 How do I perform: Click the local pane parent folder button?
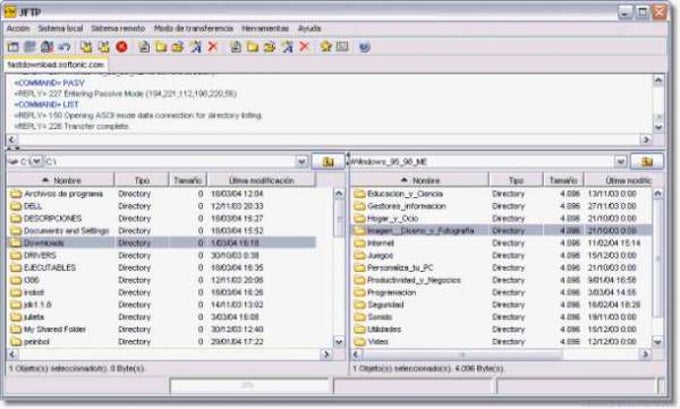pos(328,162)
